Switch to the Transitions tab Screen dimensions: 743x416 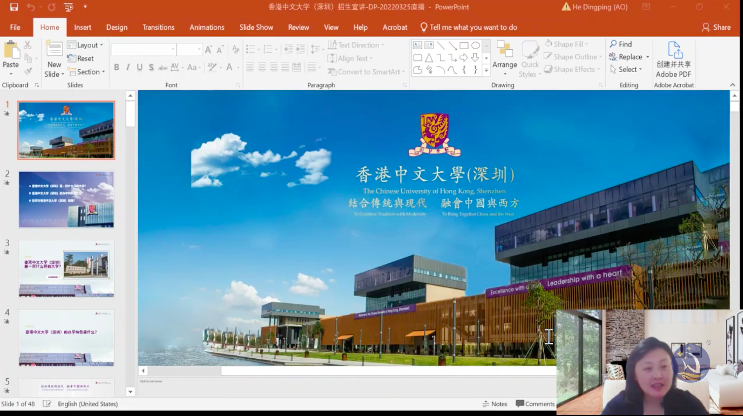pyautogui.click(x=158, y=27)
